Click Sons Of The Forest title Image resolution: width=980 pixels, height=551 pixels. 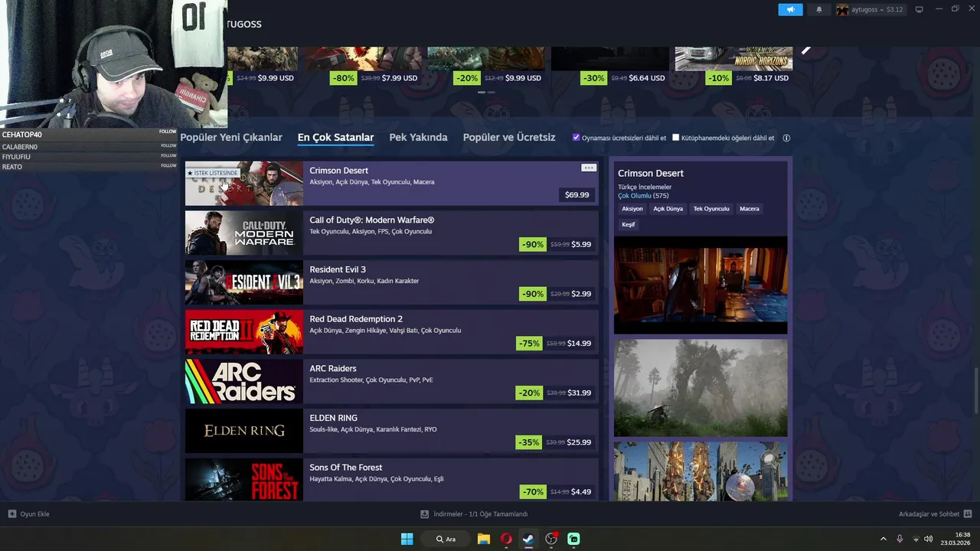(345, 468)
